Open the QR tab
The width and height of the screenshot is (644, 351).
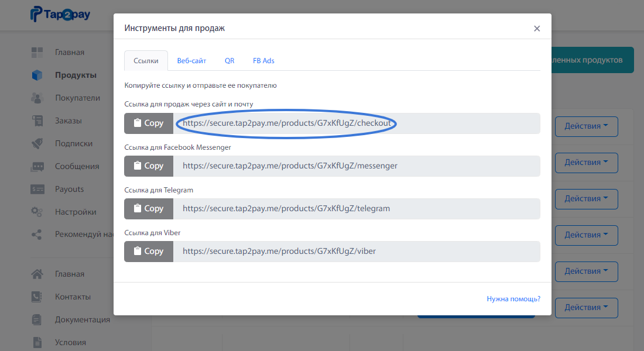click(x=229, y=61)
